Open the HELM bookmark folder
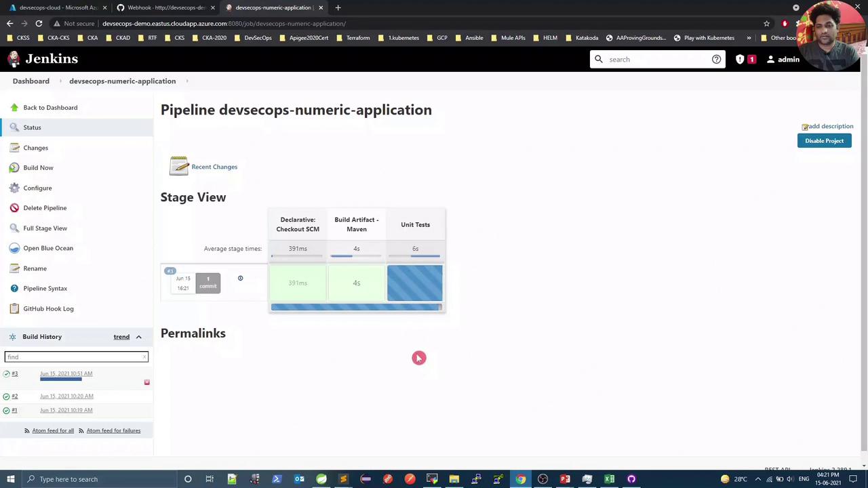 (545, 38)
